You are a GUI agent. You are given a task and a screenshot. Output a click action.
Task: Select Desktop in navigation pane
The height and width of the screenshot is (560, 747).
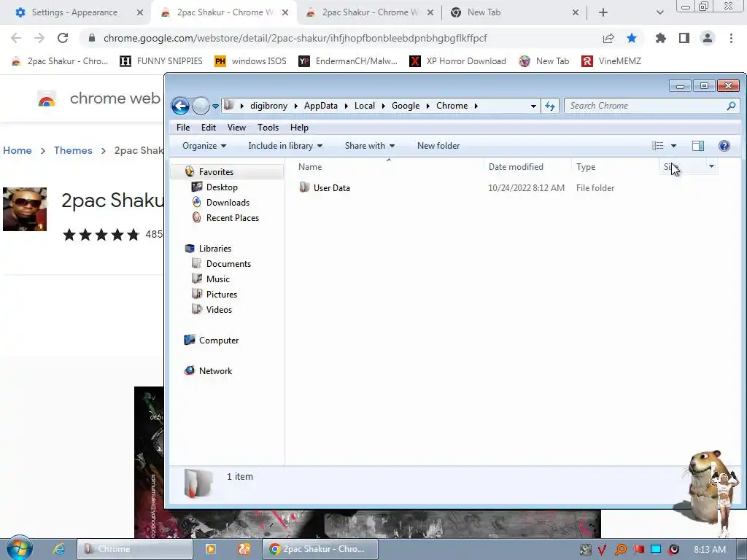point(222,187)
